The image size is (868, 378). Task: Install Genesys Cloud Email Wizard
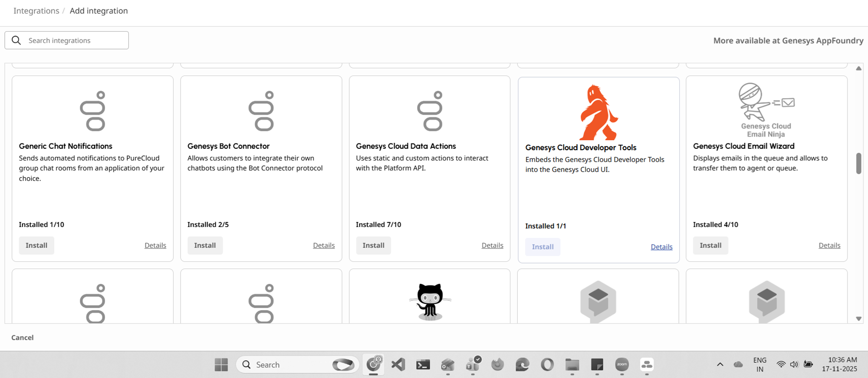[x=710, y=246]
